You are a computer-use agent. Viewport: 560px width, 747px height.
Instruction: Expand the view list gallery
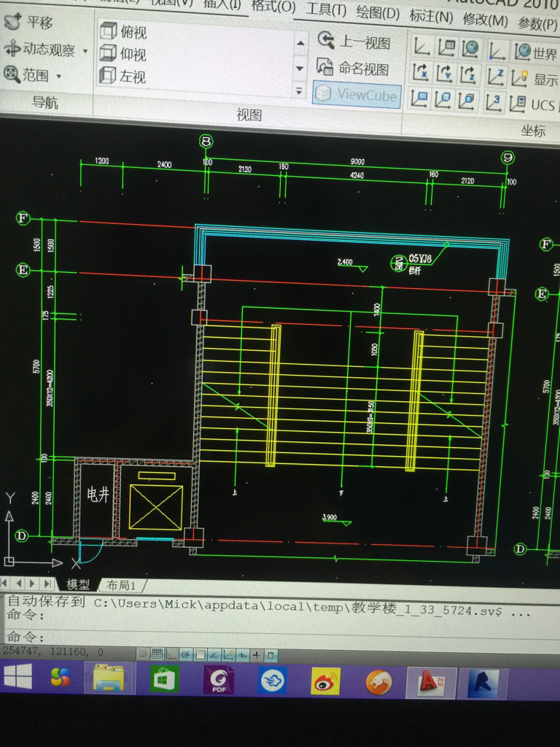pos(299,90)
